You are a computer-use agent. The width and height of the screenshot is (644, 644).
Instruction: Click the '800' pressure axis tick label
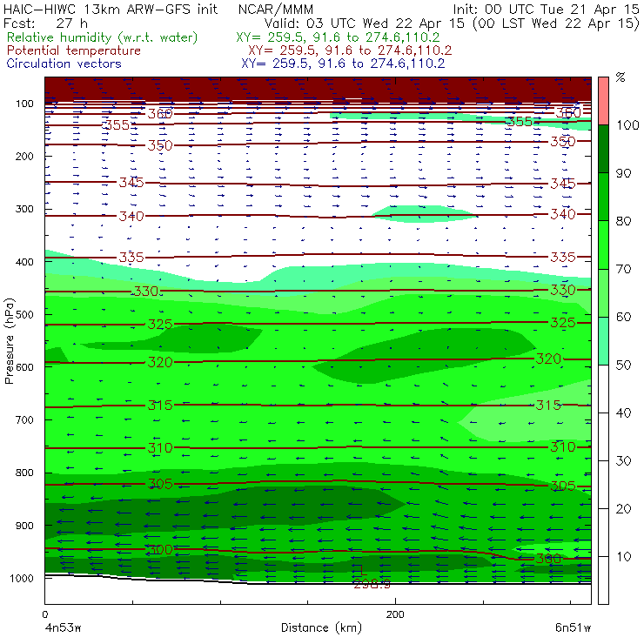click(x=24, y=473)
